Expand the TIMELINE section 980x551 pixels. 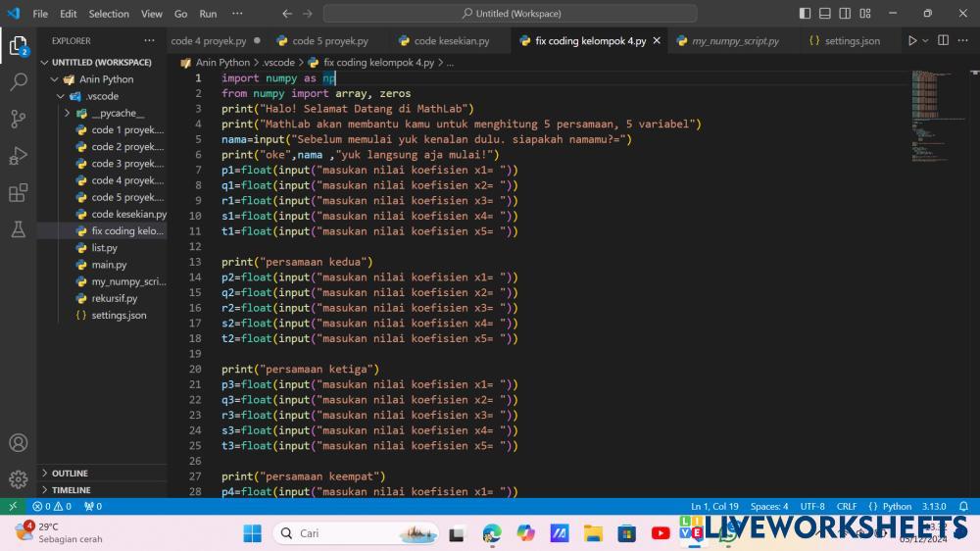71,490
